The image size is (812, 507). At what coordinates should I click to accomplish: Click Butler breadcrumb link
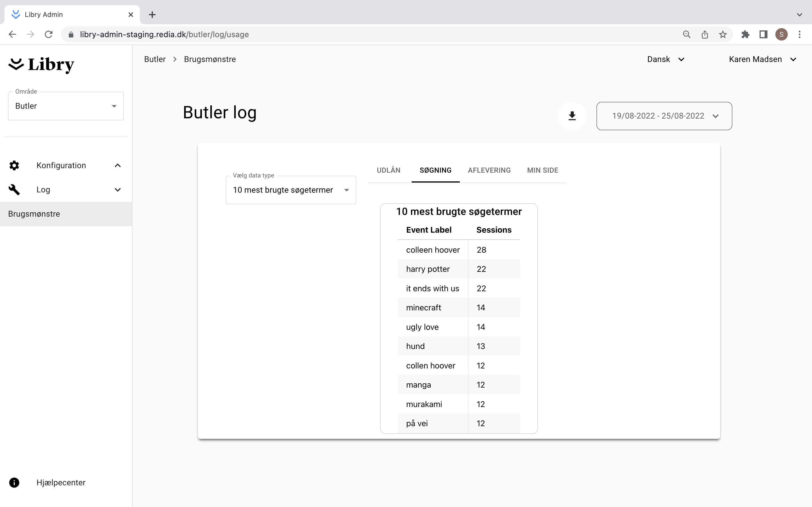(x=155, y=59)
